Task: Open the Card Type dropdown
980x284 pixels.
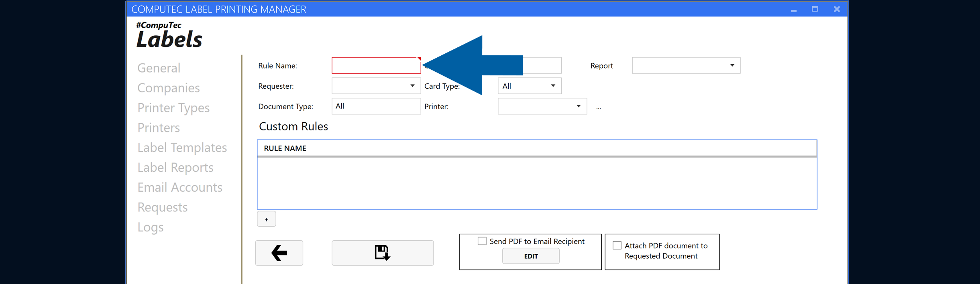Action: [530, 86]
